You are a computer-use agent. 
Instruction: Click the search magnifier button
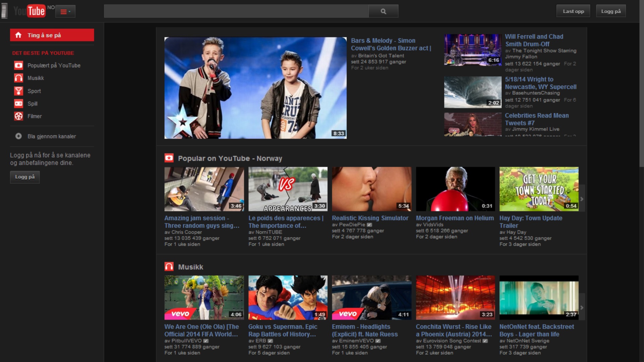pos(383,11)
